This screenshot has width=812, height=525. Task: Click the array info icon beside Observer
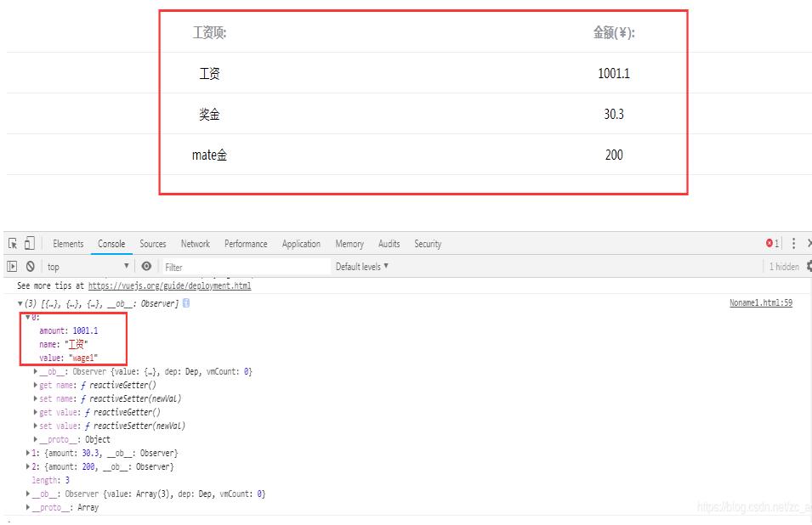[x=186, y=303]
